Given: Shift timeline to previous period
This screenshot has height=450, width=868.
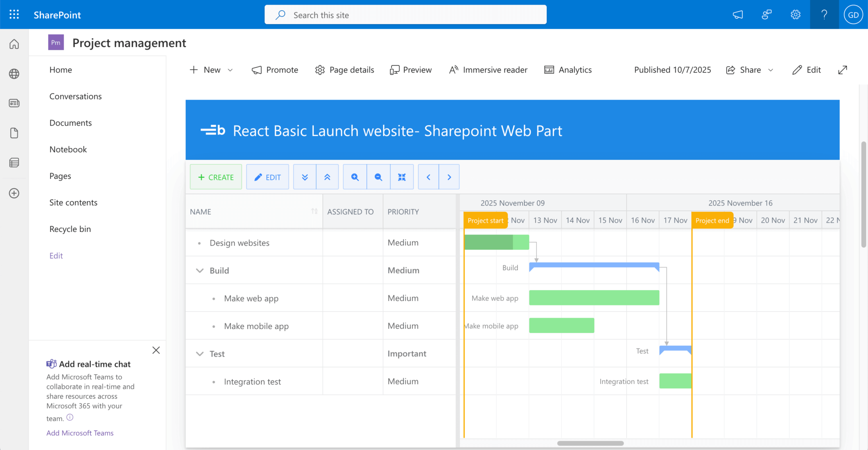Looking at the screenshot, I should coord(428,177).
